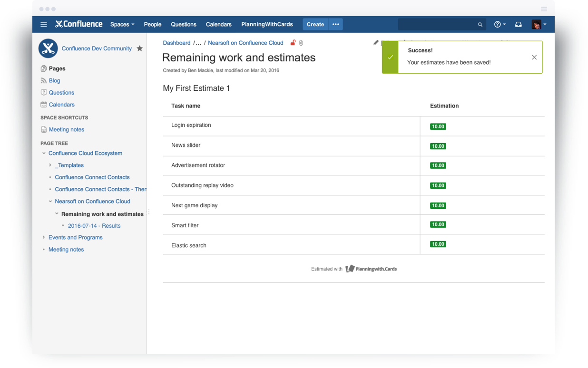
Task: Open the attachments paperclip icon
Action: (301, 43)
